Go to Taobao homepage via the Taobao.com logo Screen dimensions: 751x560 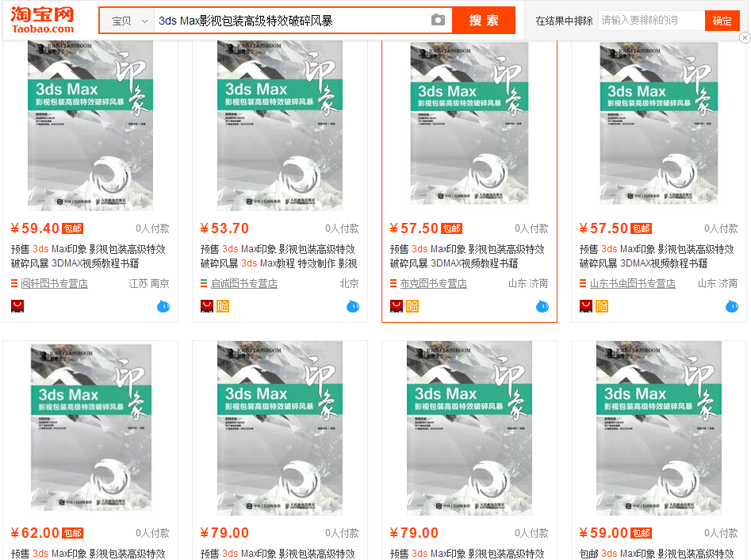click(x=43, y=20)
